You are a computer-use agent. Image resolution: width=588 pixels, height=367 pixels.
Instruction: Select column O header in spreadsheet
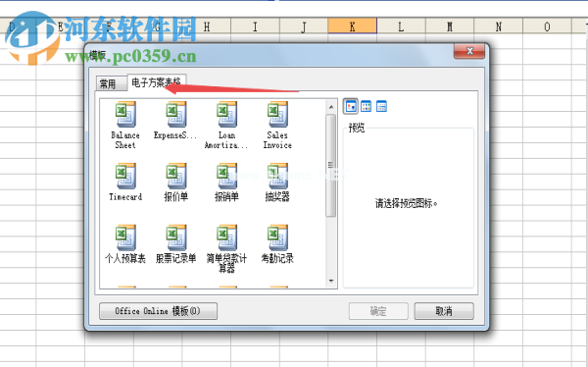tap(547, 26)
